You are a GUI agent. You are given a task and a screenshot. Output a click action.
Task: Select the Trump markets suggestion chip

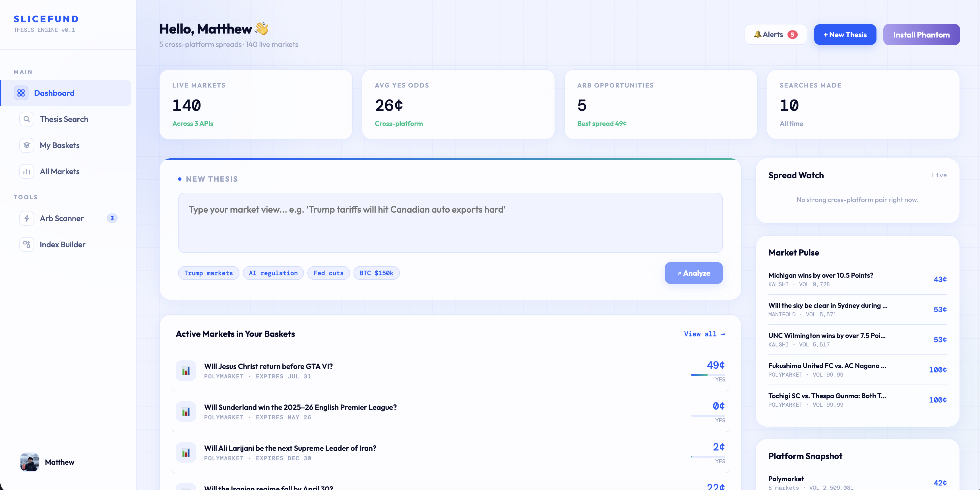208,273
